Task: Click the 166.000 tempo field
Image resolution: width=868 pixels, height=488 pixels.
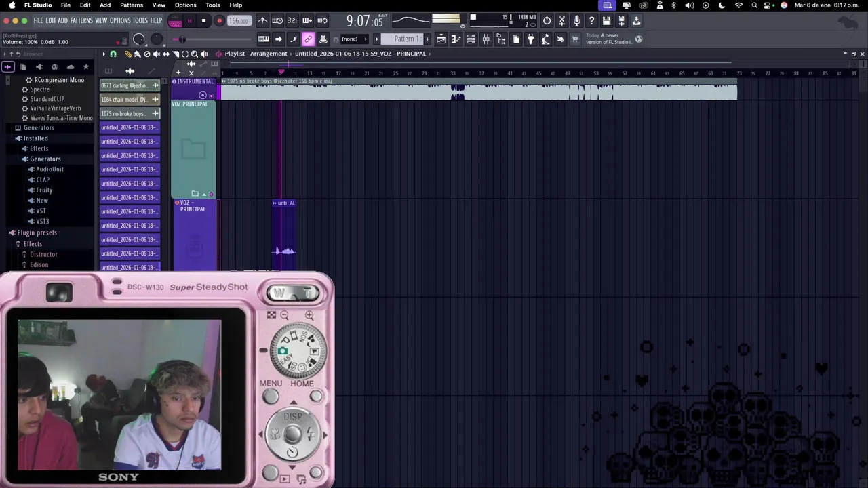Action: tap(239, 21)
